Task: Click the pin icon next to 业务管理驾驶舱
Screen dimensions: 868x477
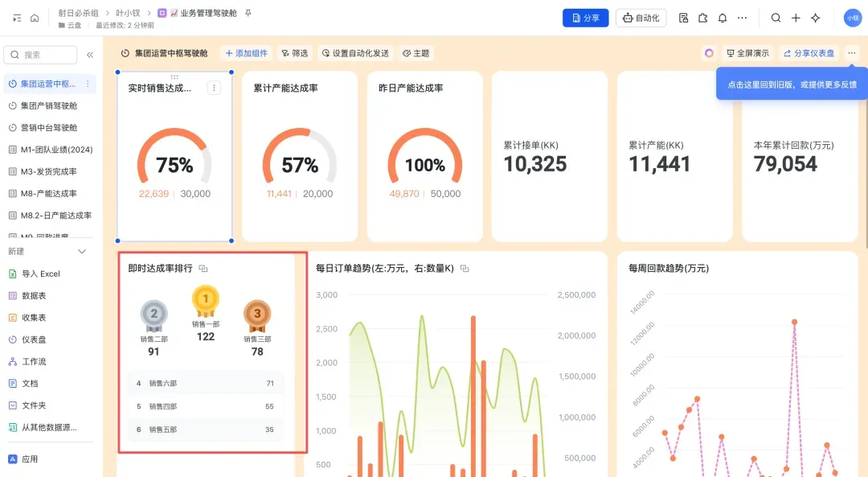Action: tap(248, 14)
